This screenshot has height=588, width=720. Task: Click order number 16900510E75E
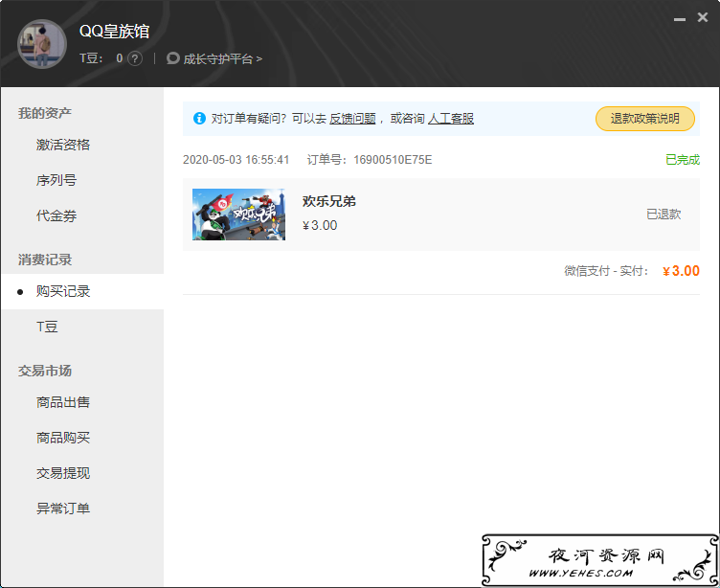[x=393, y=160]
